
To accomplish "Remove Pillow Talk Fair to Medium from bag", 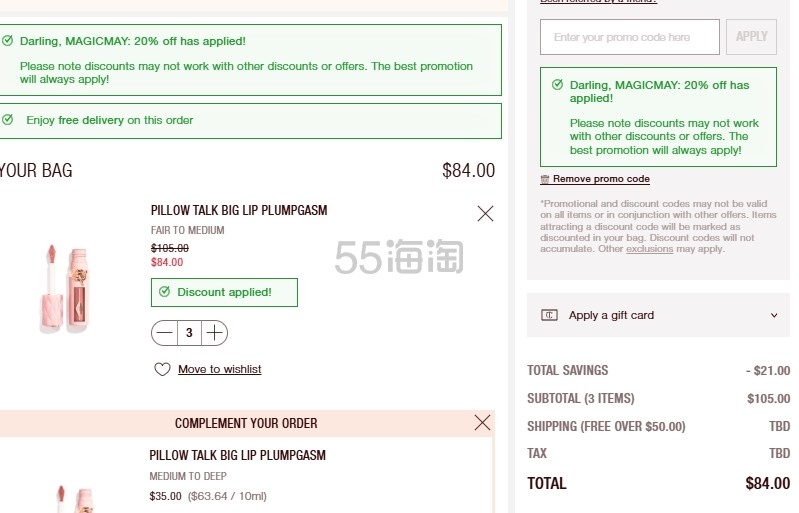I will [x=485, y=213].
